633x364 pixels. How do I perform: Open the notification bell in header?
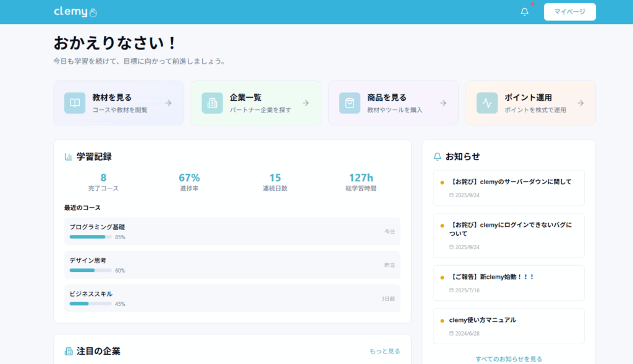524,12
